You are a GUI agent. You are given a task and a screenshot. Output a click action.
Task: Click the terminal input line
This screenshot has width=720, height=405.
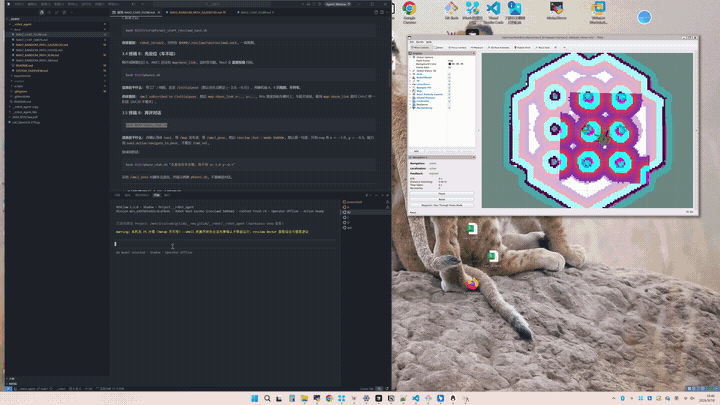(x=225, y=244)
